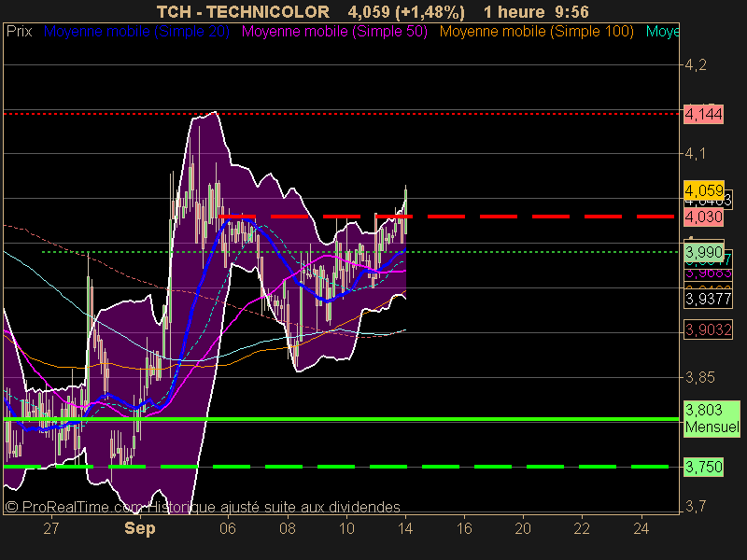Viewport: 747px width, 560px height.
Task: Click the '24' date axis label
Action: (641, 528)
